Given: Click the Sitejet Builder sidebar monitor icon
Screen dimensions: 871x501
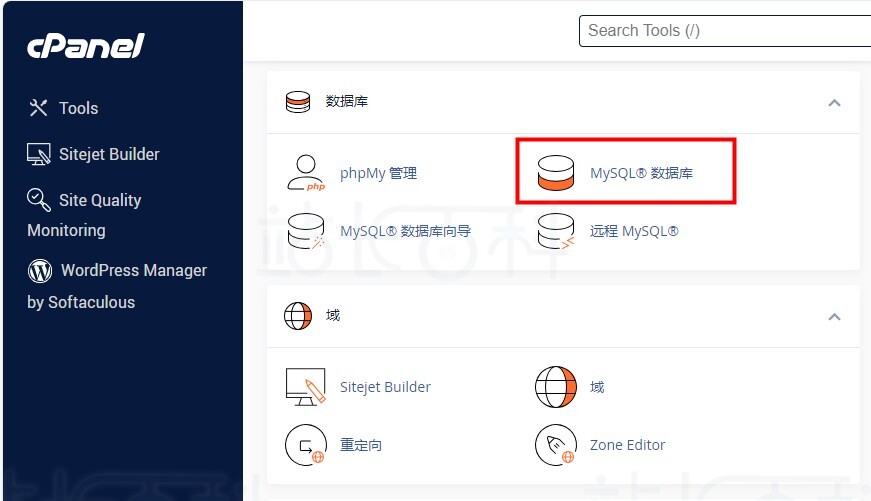Looking at the screenshot, I should 38,154.
